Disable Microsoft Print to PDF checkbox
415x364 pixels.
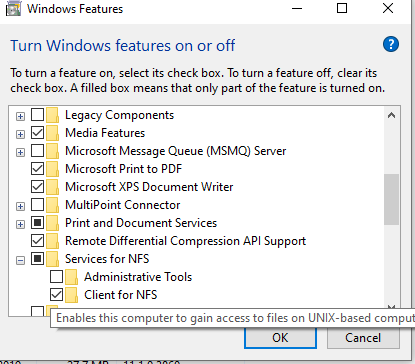[37, 169]
